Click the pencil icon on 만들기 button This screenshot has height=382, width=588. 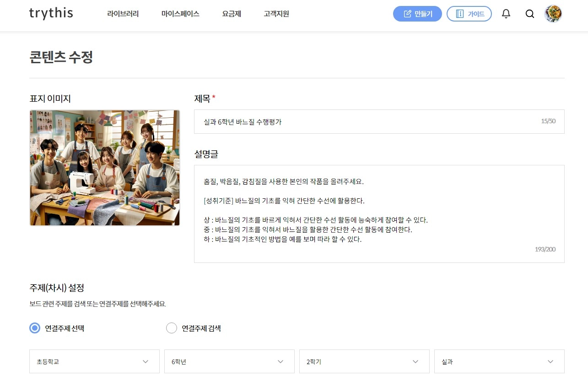point(407,14)
